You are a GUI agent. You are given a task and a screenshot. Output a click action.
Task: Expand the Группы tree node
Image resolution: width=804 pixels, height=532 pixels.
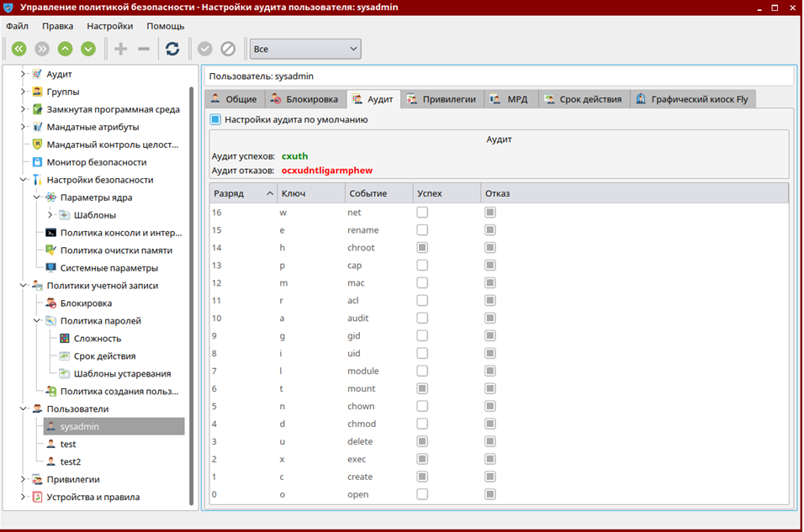pyautogui.click(x=23, y=92)
